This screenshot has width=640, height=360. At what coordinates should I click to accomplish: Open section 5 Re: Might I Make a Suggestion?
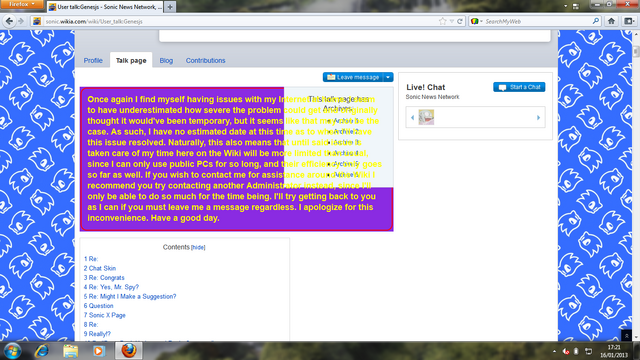[130, 296]
